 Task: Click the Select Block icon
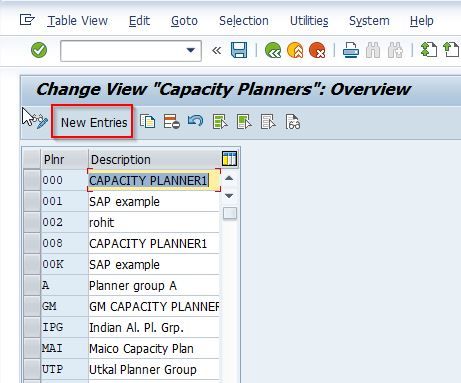point(244,122)
